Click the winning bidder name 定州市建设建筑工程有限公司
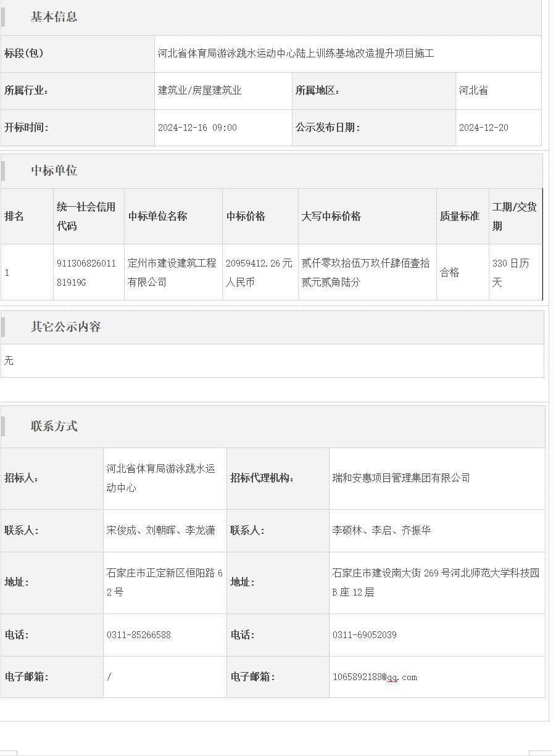556x756 pixels. 172,272
